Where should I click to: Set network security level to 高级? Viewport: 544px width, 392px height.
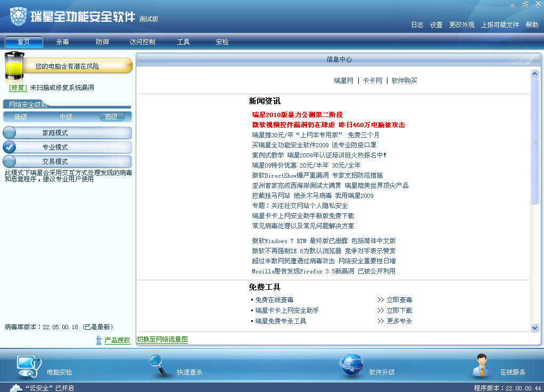[111, 117]
